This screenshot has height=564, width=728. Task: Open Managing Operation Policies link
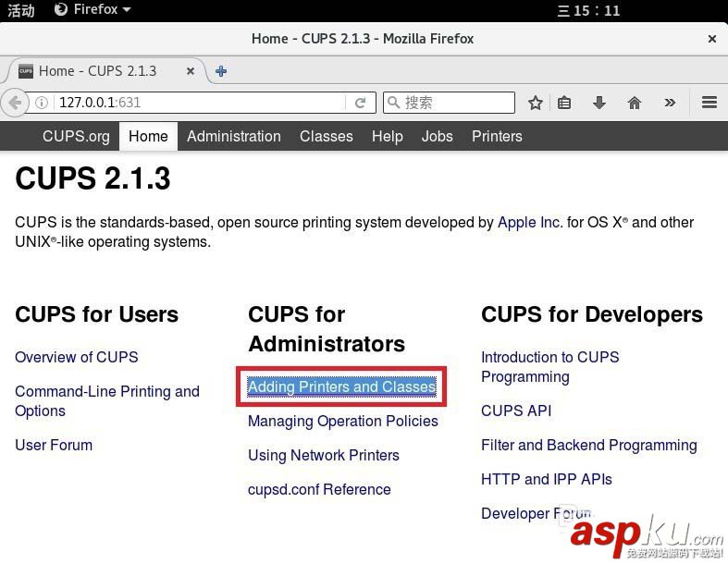(342, 421)
